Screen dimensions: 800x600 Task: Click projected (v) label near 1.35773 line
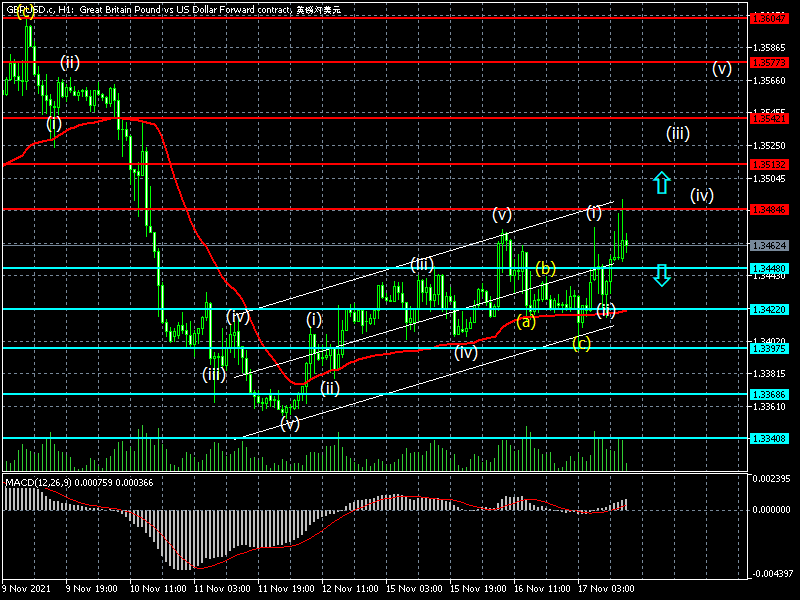[x=722, y=69]
